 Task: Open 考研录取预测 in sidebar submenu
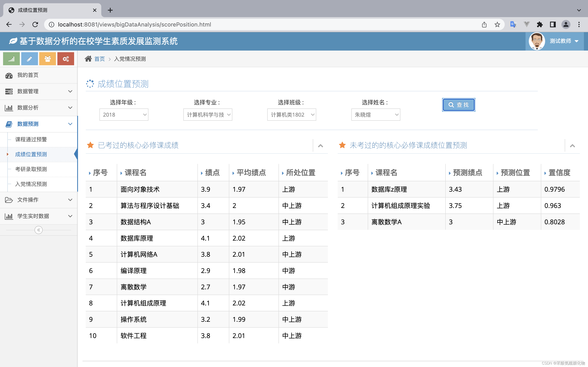31,169
